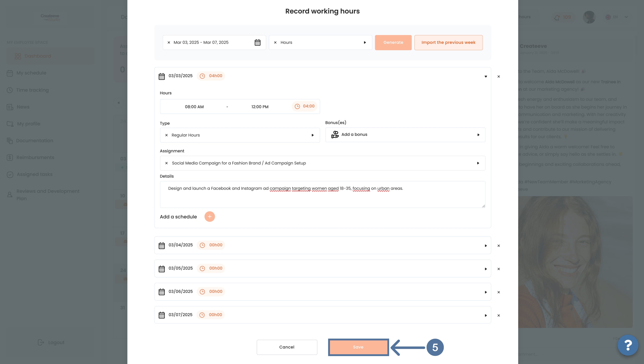Open Dashboard in the sidebar
Image resolution: width=644 pixels, height=364 pixels.
50,56
